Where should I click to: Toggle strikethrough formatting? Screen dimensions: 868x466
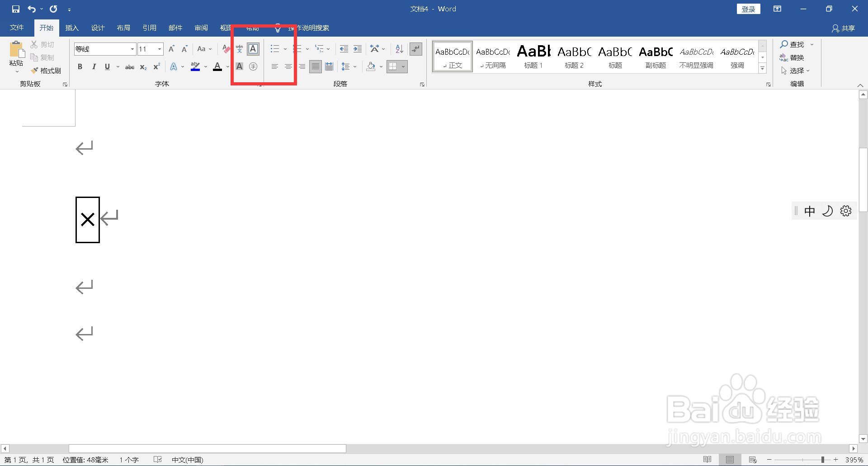(130, 67)
